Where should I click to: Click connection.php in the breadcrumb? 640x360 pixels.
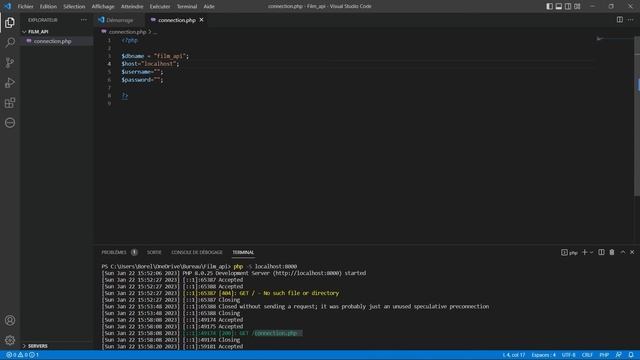click(x=127, y=32)
